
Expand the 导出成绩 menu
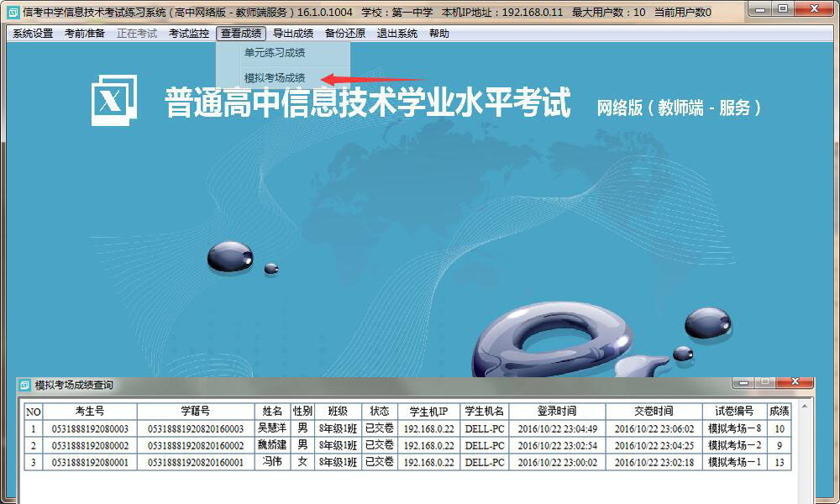293,34
